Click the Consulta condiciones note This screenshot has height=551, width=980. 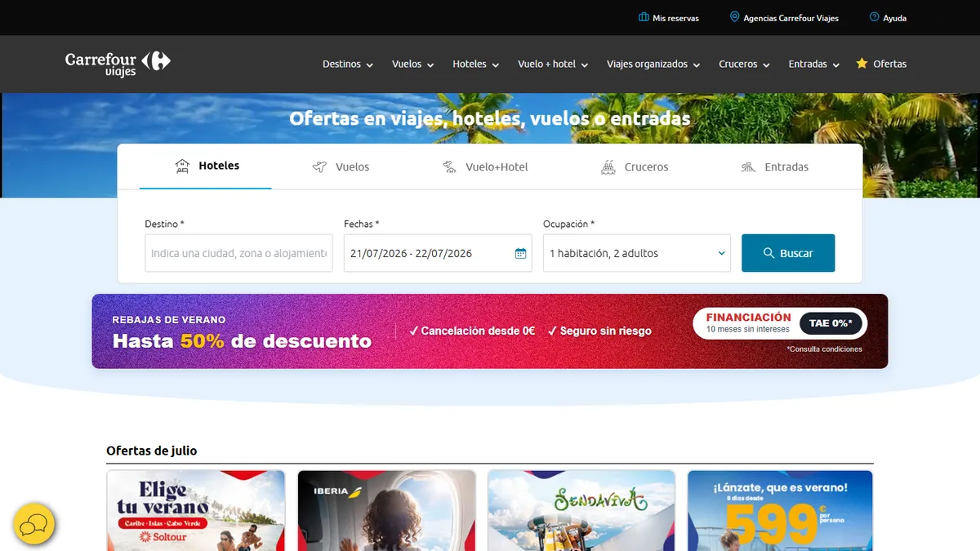pos(824,349)
